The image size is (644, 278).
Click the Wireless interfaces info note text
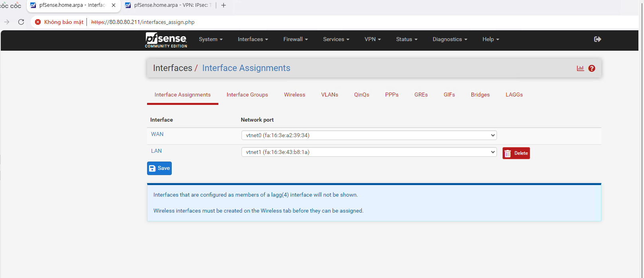pos(258,211)
